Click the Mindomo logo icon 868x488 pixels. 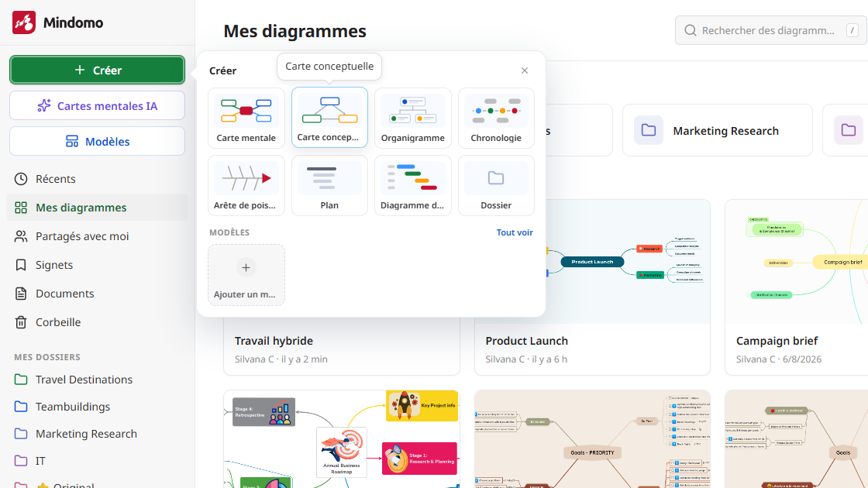click(24, 22)
